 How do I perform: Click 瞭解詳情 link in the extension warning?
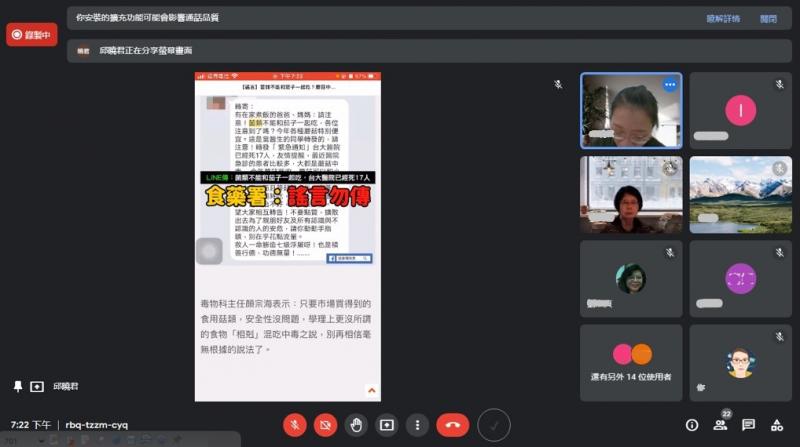point(723,18)
